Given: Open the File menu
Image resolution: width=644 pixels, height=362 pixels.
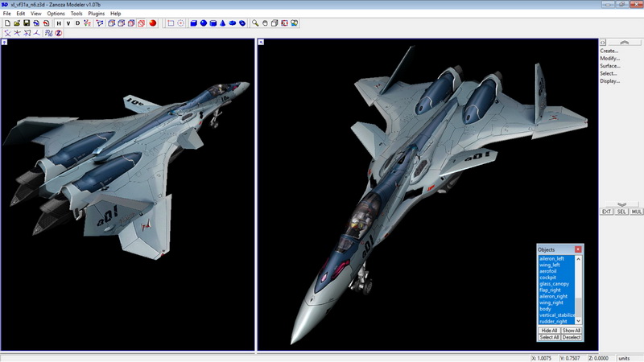Looking at the screenshot, I should coord(7,14).
